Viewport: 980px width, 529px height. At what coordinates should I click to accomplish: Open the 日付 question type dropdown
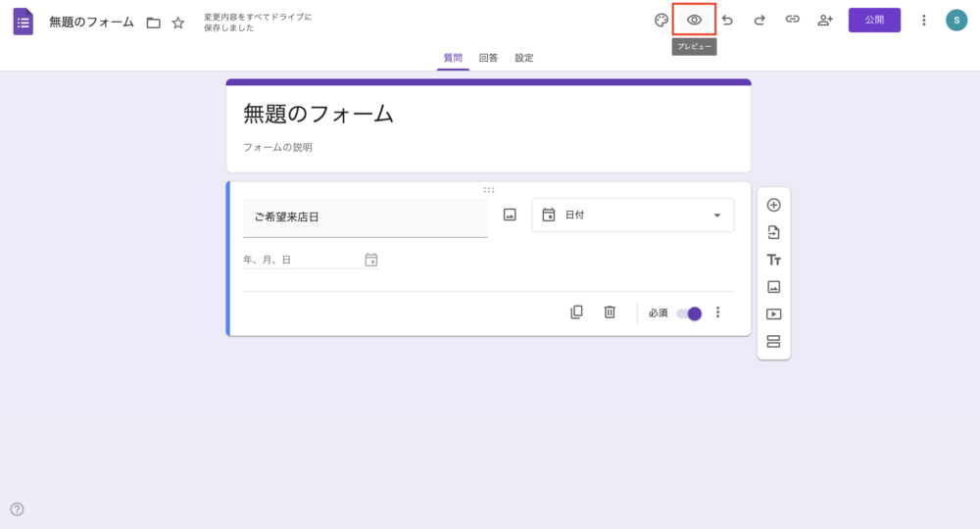click(x=632, y=215)
